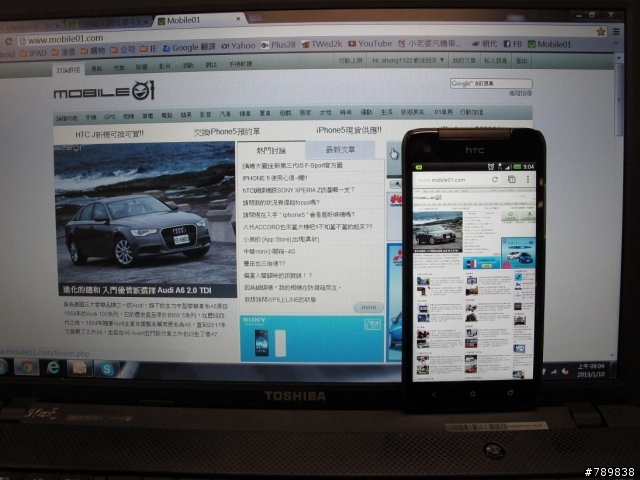Tap the phone browser refresh icon

(495, 179)
